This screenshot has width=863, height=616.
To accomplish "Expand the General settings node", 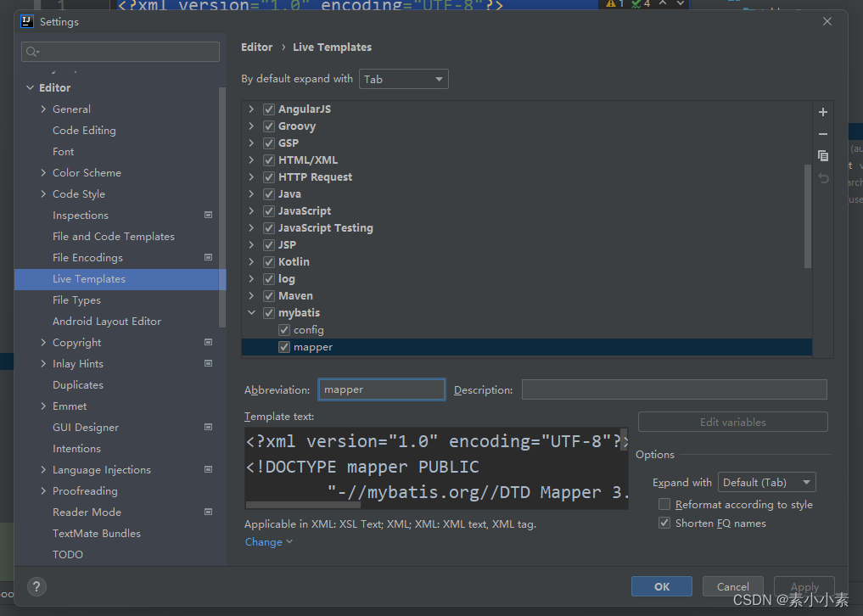I will click(43, 109).
